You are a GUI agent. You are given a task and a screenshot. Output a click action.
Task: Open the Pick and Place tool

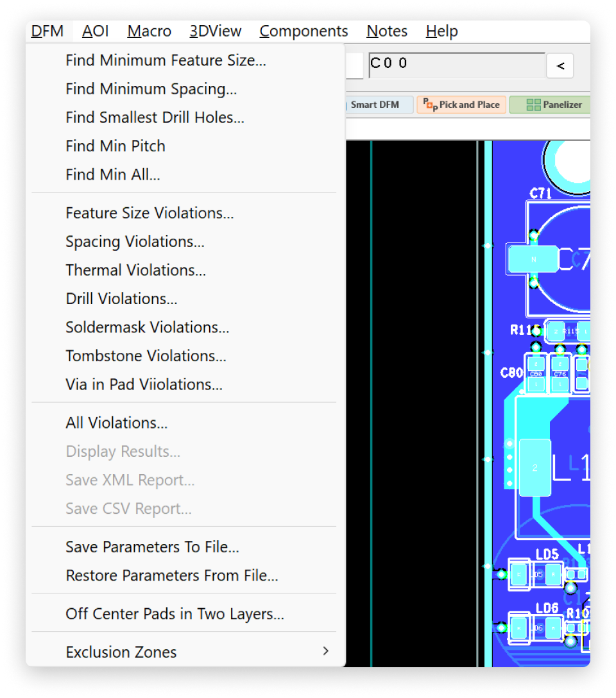[461, 105]
